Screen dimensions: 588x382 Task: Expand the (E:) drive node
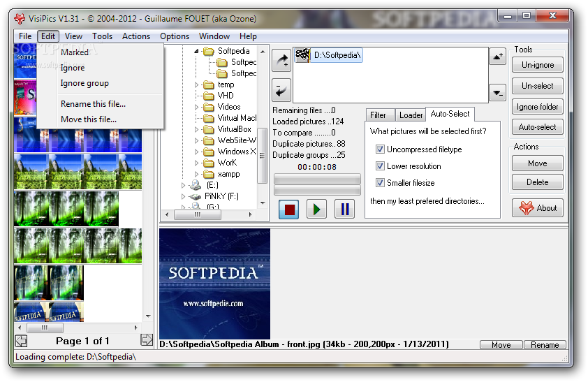(x=183, y=185)
